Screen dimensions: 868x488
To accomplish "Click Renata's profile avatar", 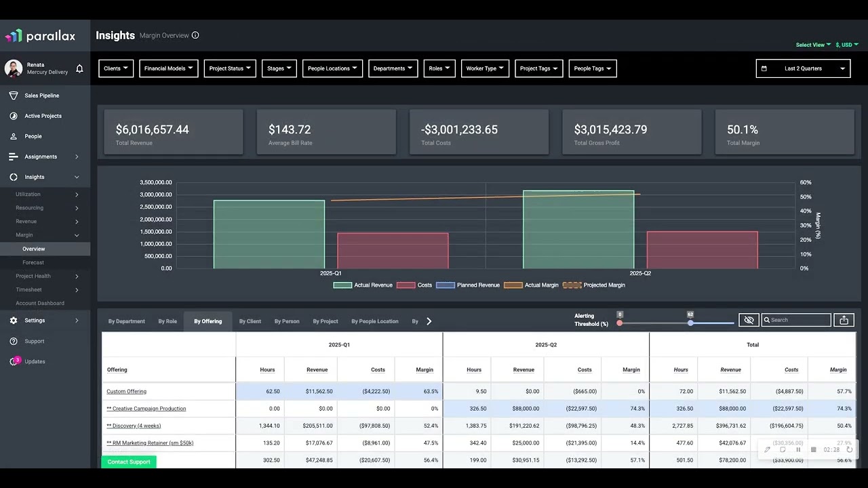I will click(x=14, y=68).
